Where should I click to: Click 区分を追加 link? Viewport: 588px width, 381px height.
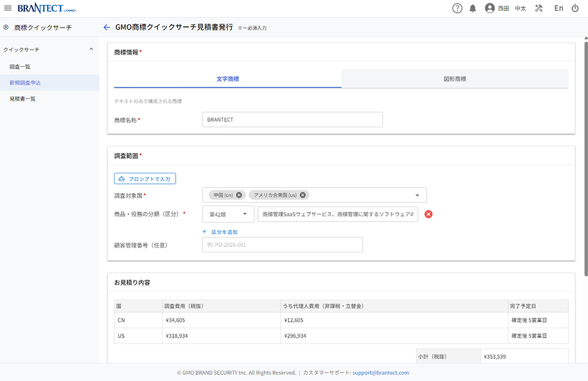pyautogui.click(x=220, y=232)
